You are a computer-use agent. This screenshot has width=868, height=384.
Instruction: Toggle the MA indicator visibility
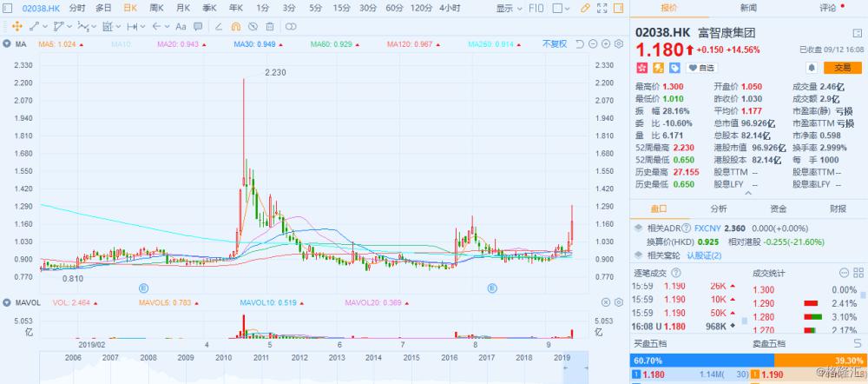coord(7,43)
